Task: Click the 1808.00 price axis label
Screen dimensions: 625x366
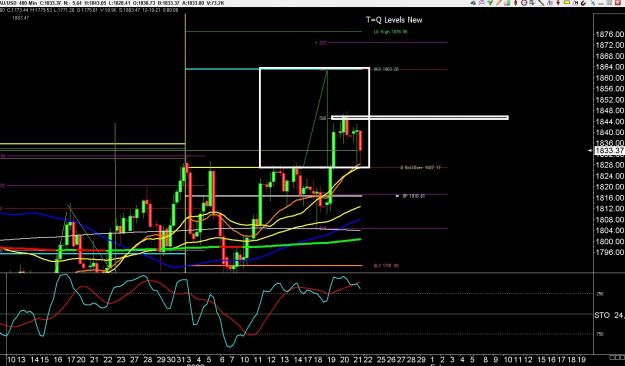Action: tap(609, 219)
